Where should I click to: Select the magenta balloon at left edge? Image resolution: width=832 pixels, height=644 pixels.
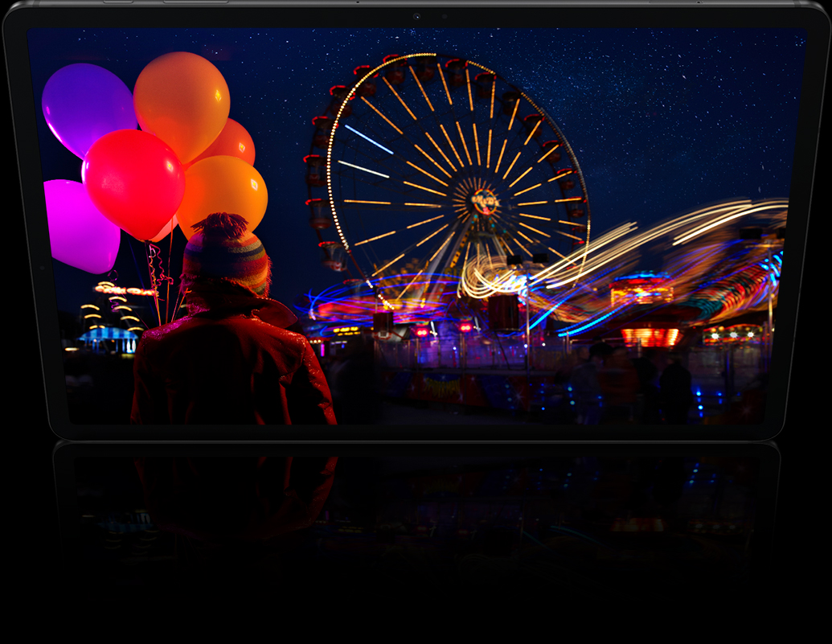pyautogui.click(x=80, y=227)
